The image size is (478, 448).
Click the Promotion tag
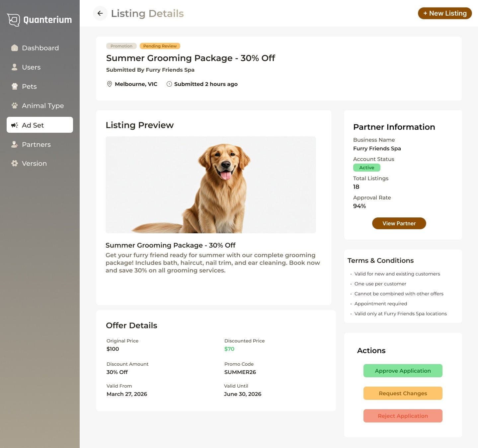(121, 46)
